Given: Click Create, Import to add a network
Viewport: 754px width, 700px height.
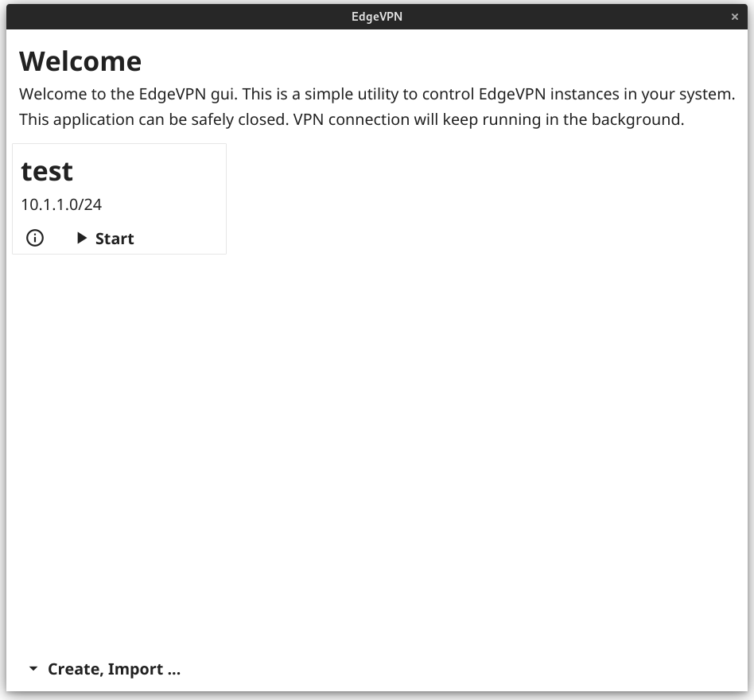Looking at the screenshot, I should click(113, 669).
